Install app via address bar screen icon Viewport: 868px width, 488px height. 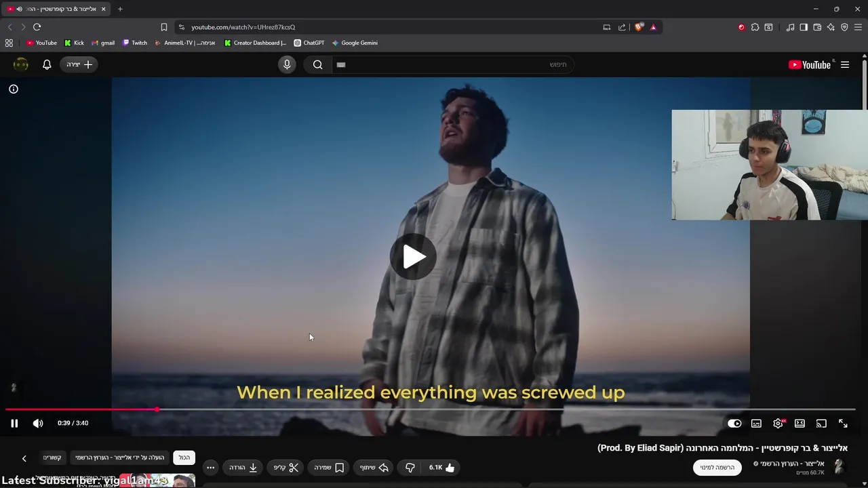(607, 27)
